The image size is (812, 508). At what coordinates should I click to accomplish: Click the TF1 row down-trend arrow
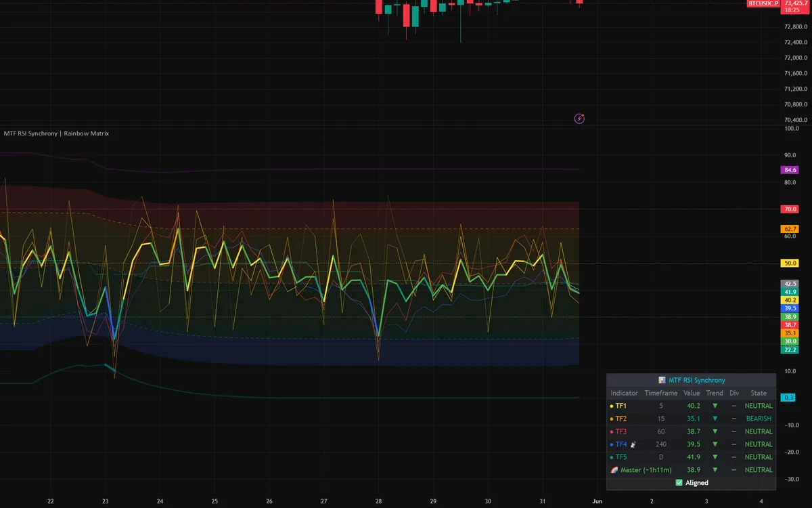(715, 406)
